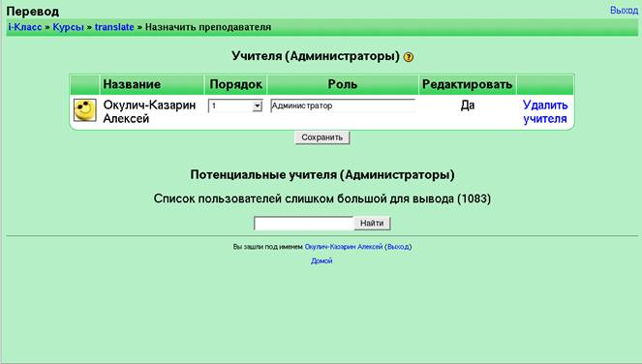Image resolution: width=642 pixels, height=364 pixels.
Task: Click the Перевод page title
Action: pyautogui.click(x=33, y=11)
